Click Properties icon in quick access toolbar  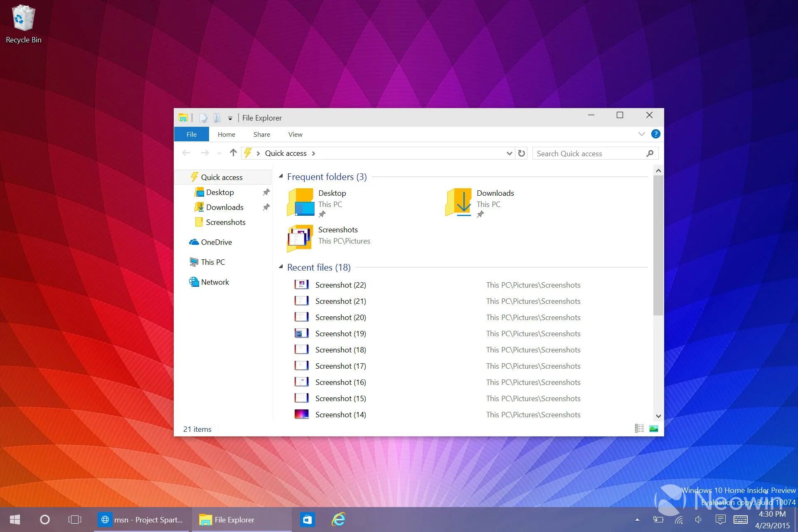[x=203, y=118]
